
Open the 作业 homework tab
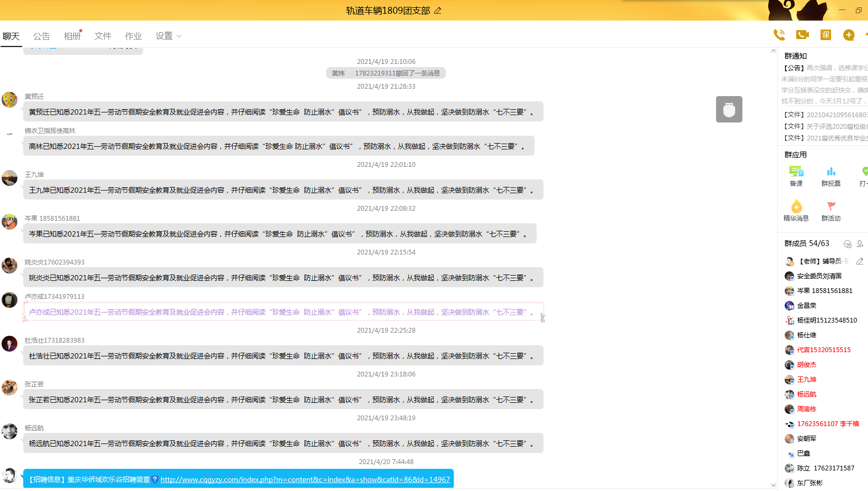pyautogui.click(x=133, y=36)
